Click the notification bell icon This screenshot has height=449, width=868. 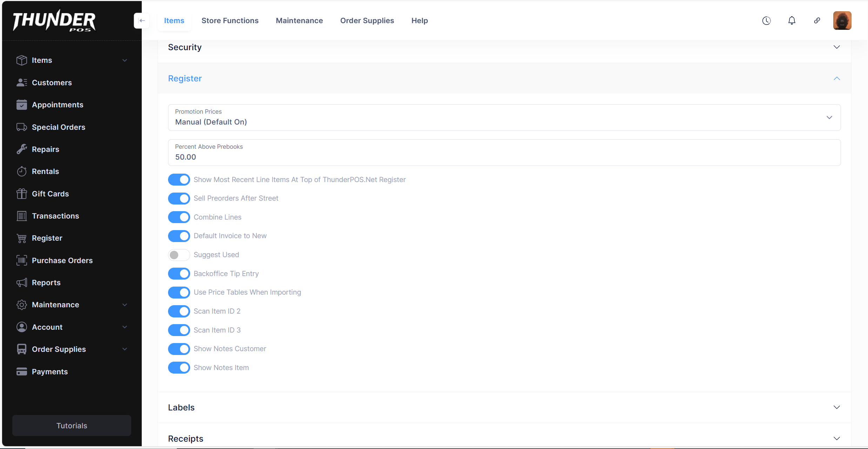coord(792,21)
